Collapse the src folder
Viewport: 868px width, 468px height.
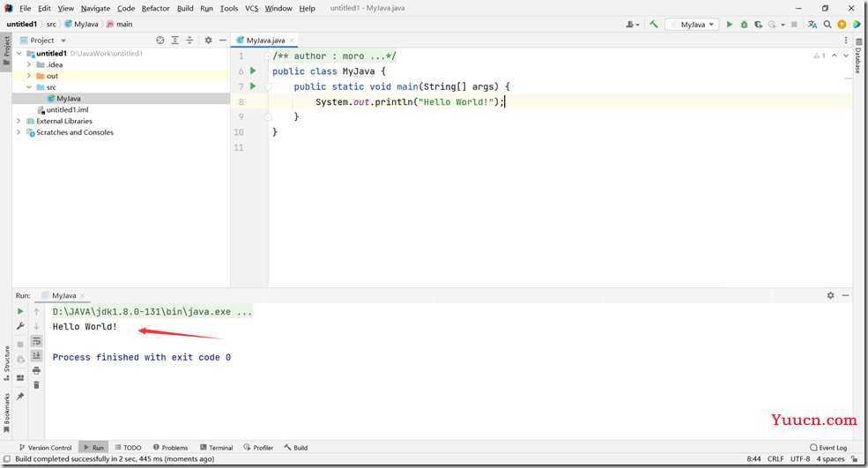(29, 87)
